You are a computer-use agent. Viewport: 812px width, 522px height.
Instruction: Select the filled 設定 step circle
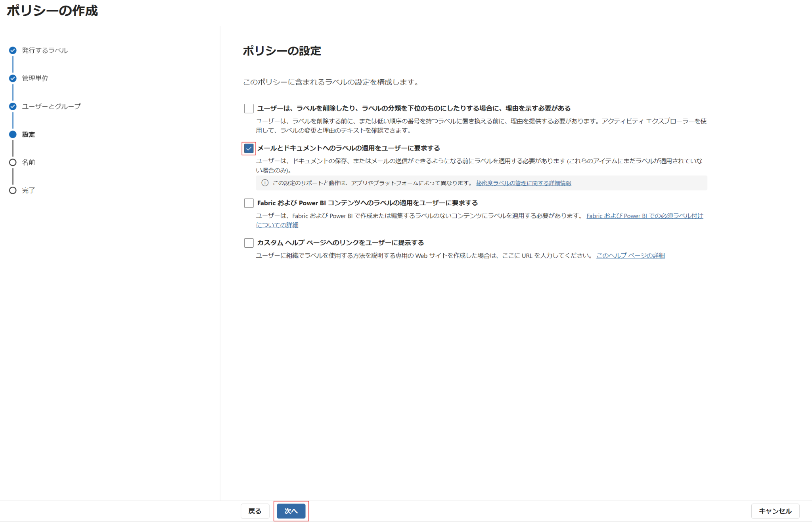point(12,134)
